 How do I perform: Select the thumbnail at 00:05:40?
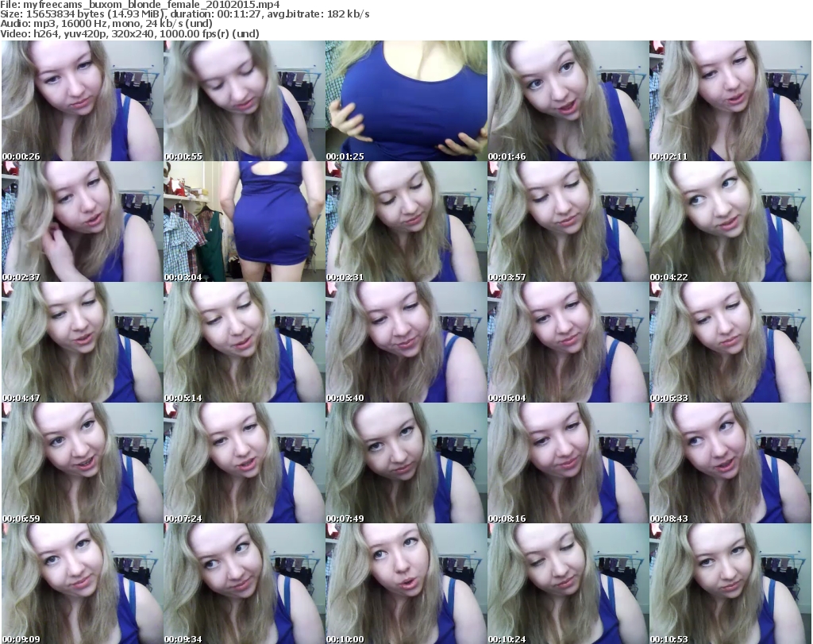406,343
